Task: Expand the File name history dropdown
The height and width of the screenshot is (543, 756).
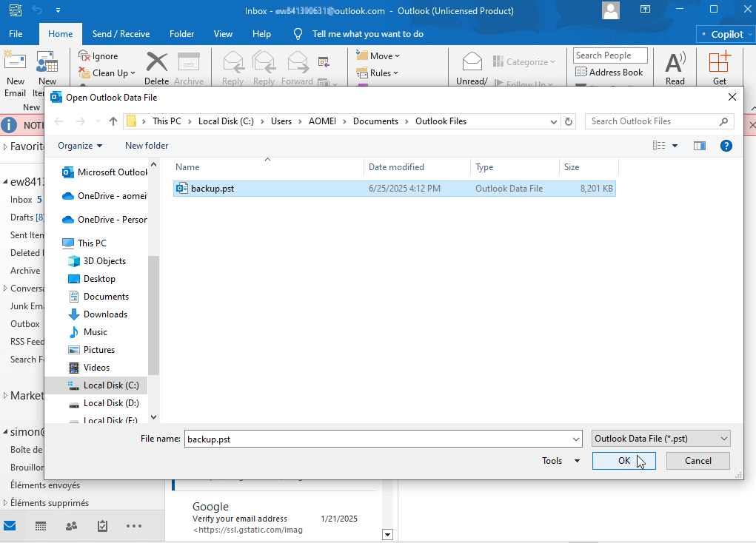Action: [x=575, y=439]
